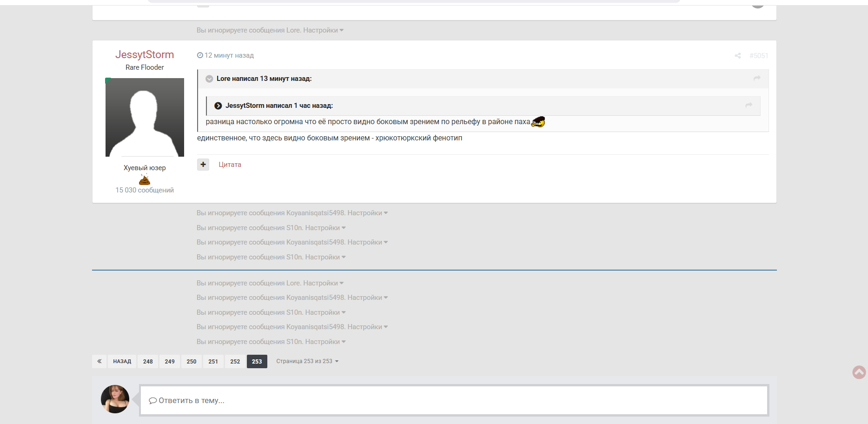The width and height of the screenshot is (868, 424).
Task: Click the pirate emoticon in the quoted text
Action: [x=538, y=122]
